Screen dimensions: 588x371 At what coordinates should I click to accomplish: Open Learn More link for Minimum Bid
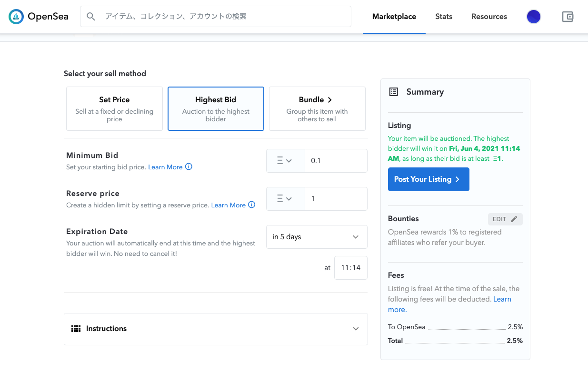[165, 167]
